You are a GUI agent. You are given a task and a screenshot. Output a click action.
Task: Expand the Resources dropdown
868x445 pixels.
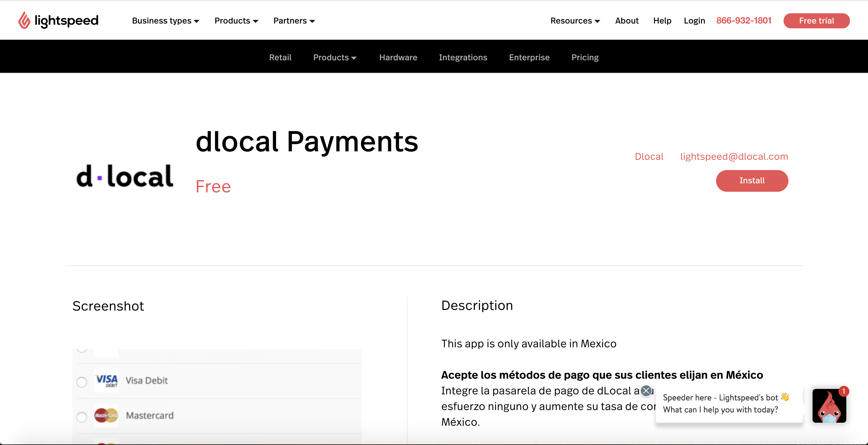click(575, 21)
